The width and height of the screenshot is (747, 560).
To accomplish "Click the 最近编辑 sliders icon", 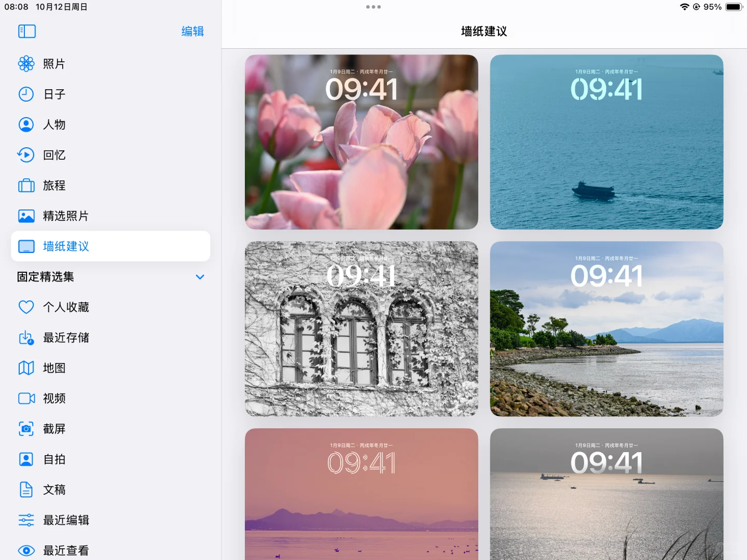I will point(26,520).
